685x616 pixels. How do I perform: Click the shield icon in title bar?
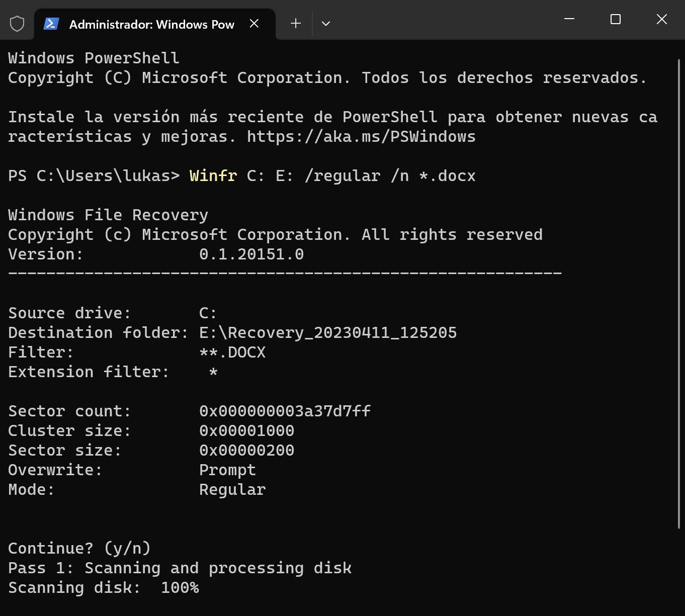coord(17,24)
